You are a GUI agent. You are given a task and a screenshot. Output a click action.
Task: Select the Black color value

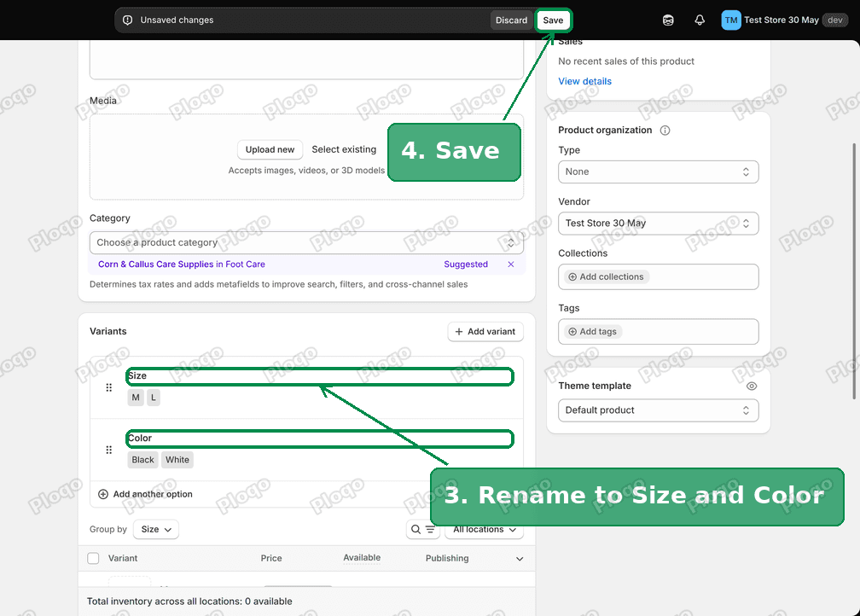[x=142, y=460]
